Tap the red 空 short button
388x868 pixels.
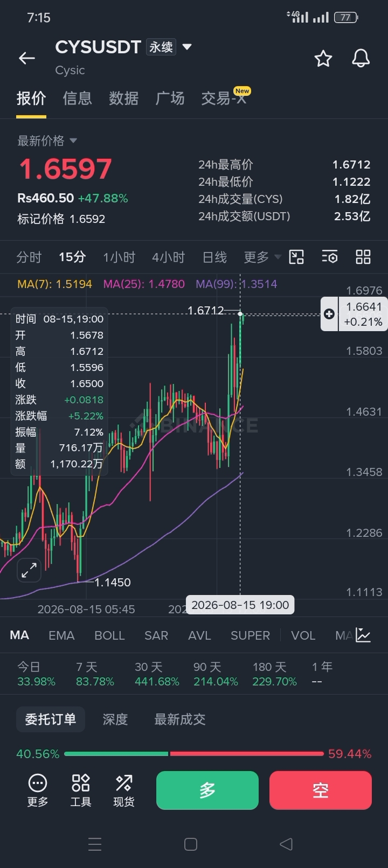click(x=321, y=790)
